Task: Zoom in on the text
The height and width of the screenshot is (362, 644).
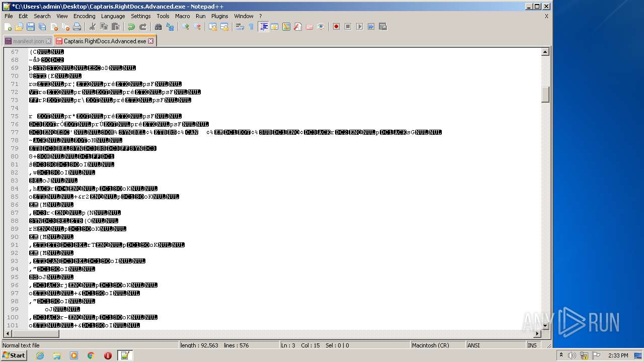Action: (185, 27)
